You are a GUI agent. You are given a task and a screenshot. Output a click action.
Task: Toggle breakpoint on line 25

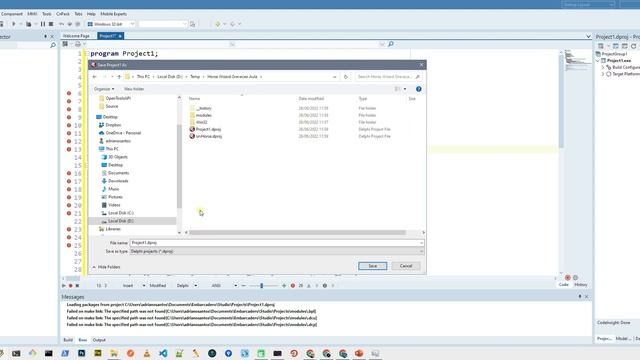(69, 245)
